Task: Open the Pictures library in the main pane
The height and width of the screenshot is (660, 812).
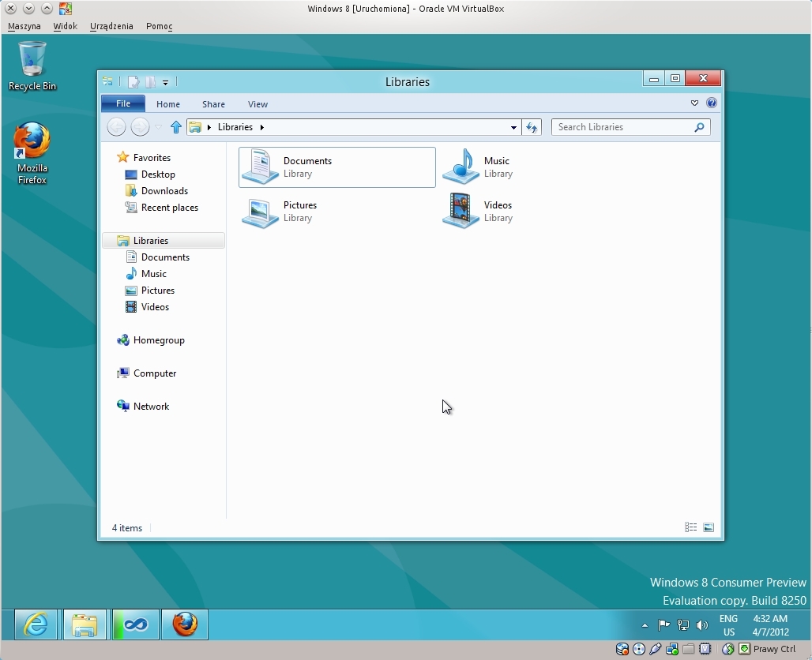Action: click(x=280, y=212)
